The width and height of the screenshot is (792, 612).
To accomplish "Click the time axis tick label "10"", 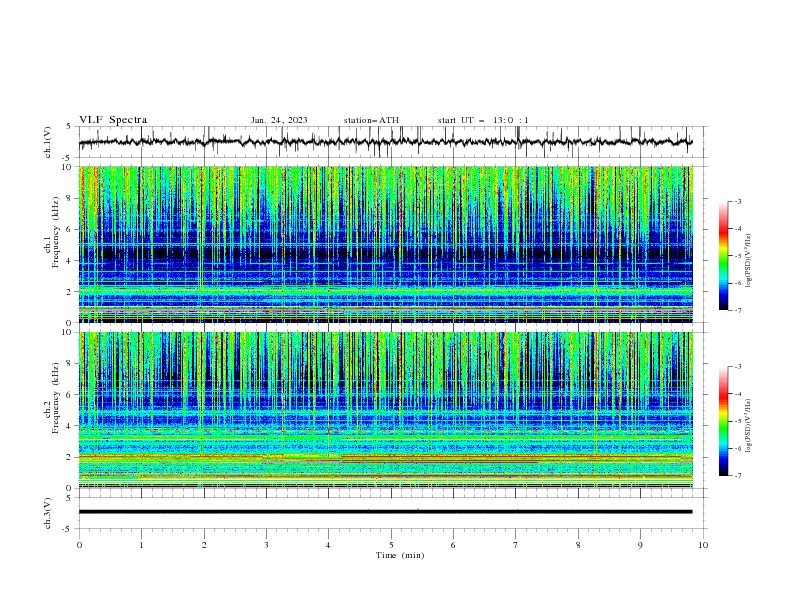I will click(703, 545).
